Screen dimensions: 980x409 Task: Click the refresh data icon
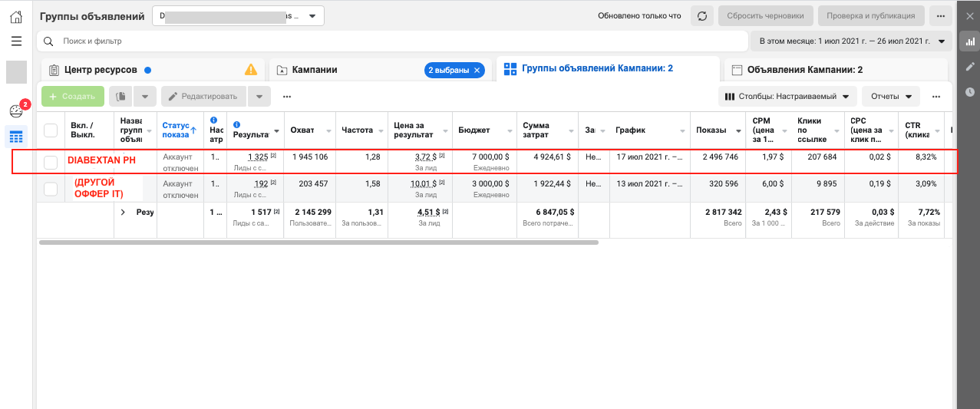(701, 16)
